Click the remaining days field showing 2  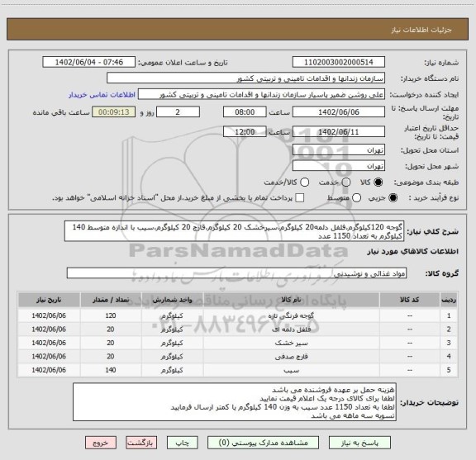tap(178, 112)
